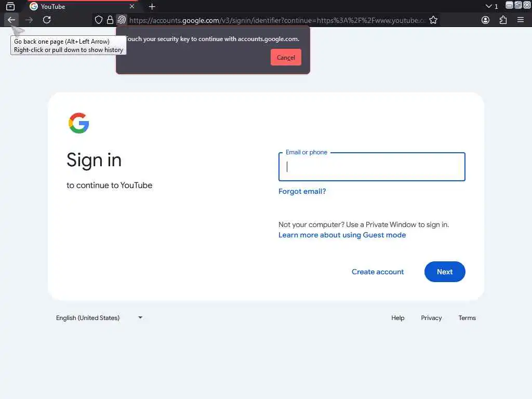532x399 pixels.
Task: Click the Next button
Action: point(445,272)
